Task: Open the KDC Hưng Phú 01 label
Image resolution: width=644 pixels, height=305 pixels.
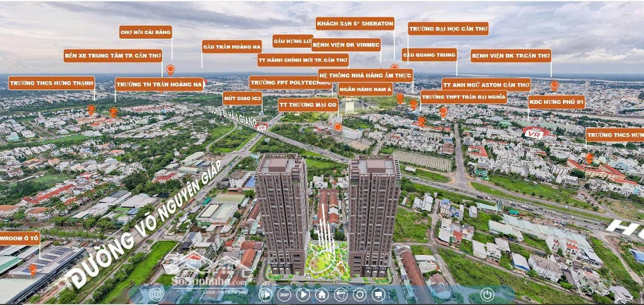Action: pyautogui.click(x=556, y=102)
